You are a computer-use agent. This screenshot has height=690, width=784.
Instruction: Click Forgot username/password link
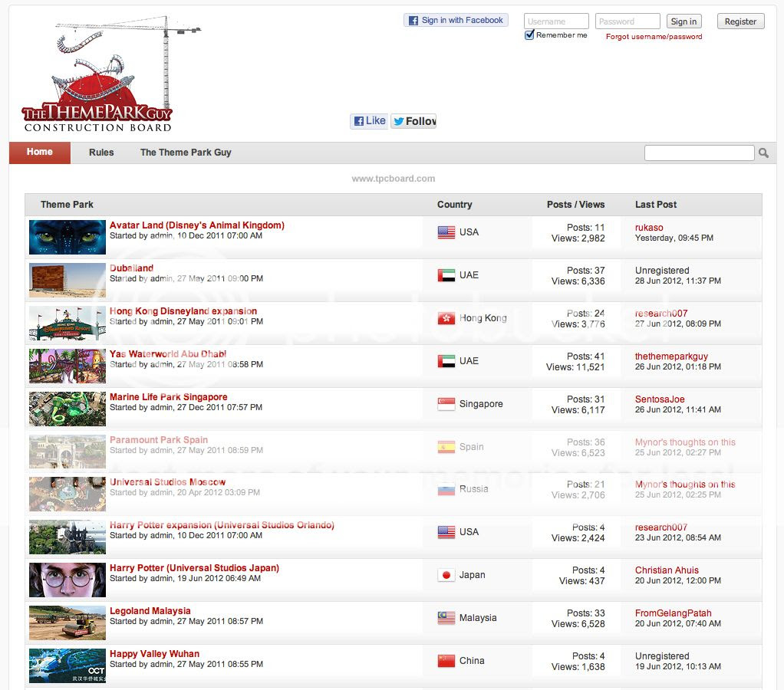click(x=654, y=37)
